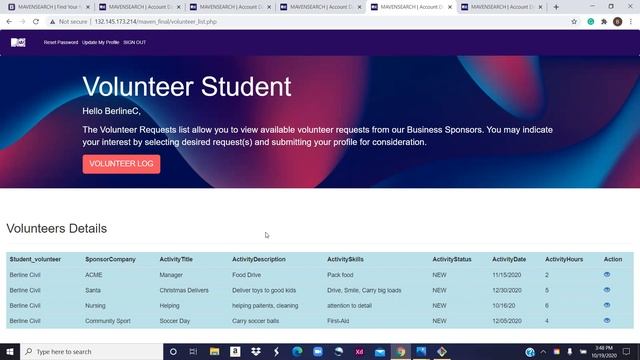
Task: View the Nursing Helping row eye icon
Action: click(x=607, y=305)
